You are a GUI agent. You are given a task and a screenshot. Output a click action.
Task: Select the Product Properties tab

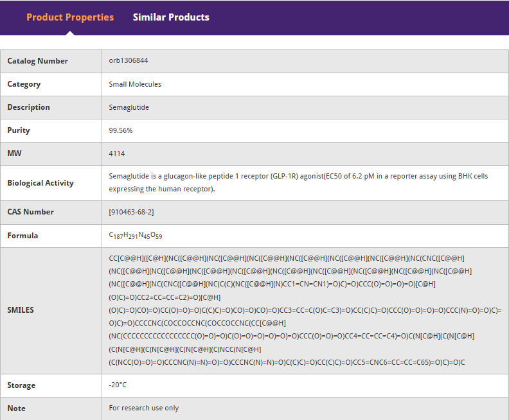point(70,17)
